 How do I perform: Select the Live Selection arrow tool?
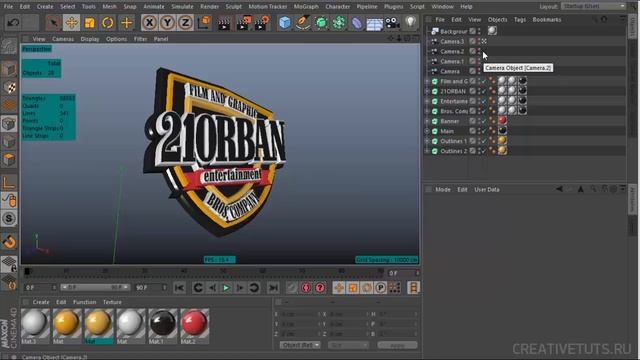[53, 22]
